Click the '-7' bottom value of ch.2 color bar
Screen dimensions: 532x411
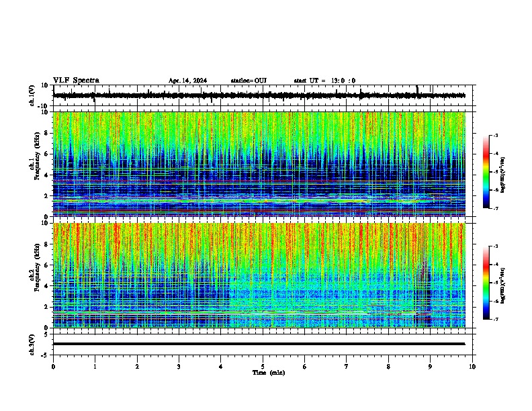click(496, 319)
